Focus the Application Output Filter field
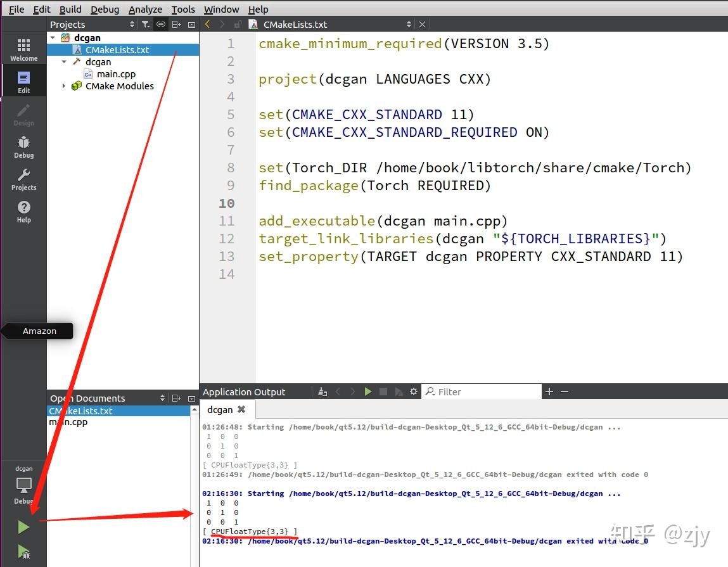 482,392
